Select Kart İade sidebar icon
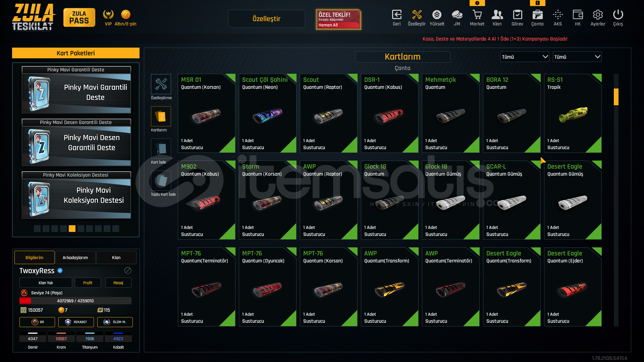 click(161, 148)
